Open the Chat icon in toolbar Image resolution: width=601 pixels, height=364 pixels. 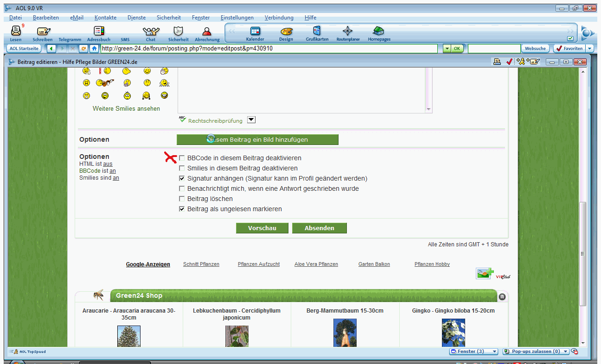[151, 31]
